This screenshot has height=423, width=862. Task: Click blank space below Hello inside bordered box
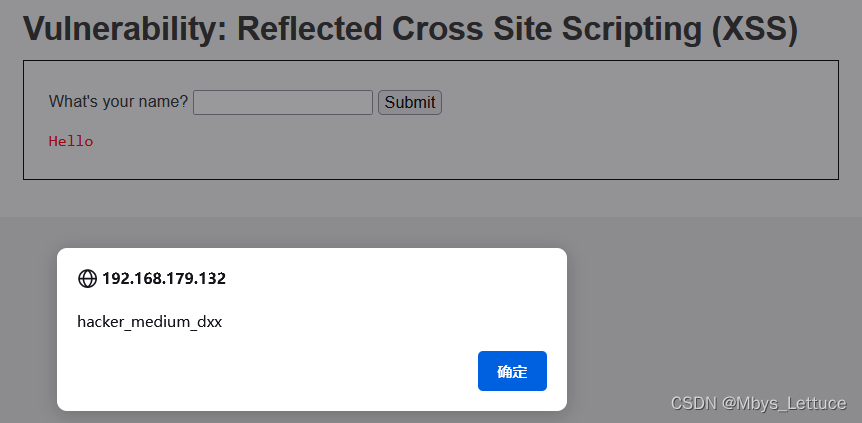pos(429,164)
